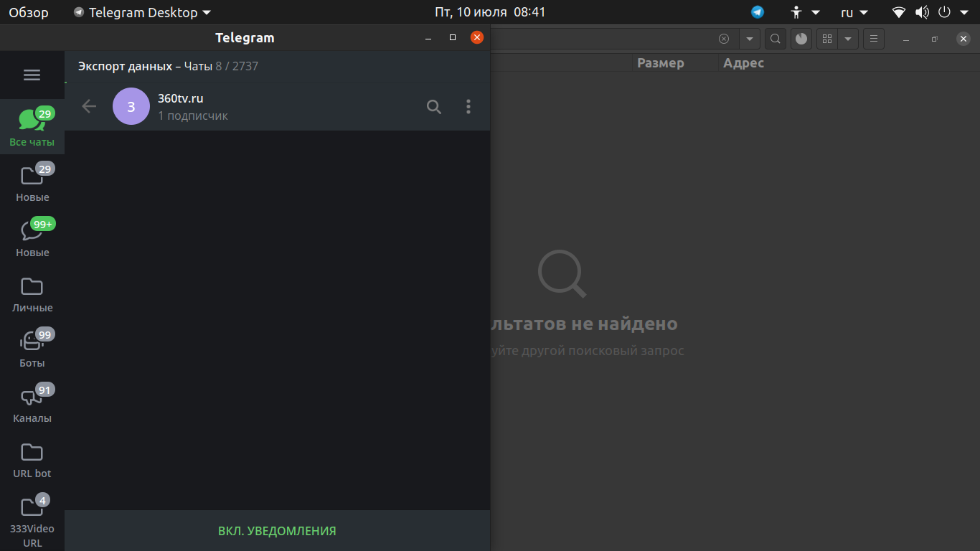Toggle file manager search button

pos(776,39)
